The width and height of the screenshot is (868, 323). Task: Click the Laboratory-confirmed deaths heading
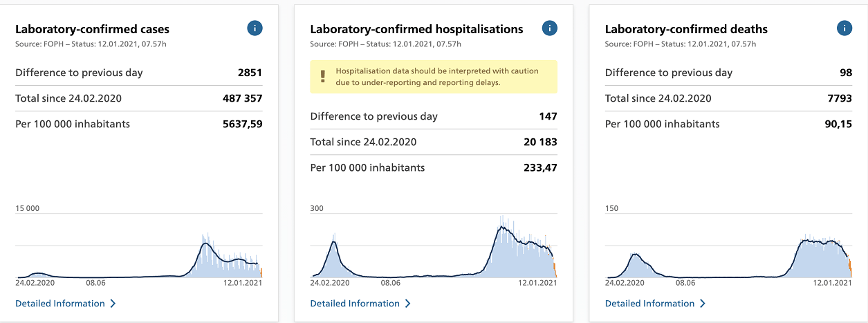(x=686, y=29)
